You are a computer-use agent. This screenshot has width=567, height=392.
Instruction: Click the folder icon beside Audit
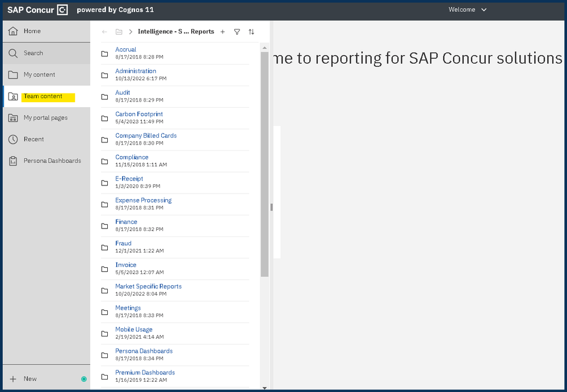(x=104, y=97)
